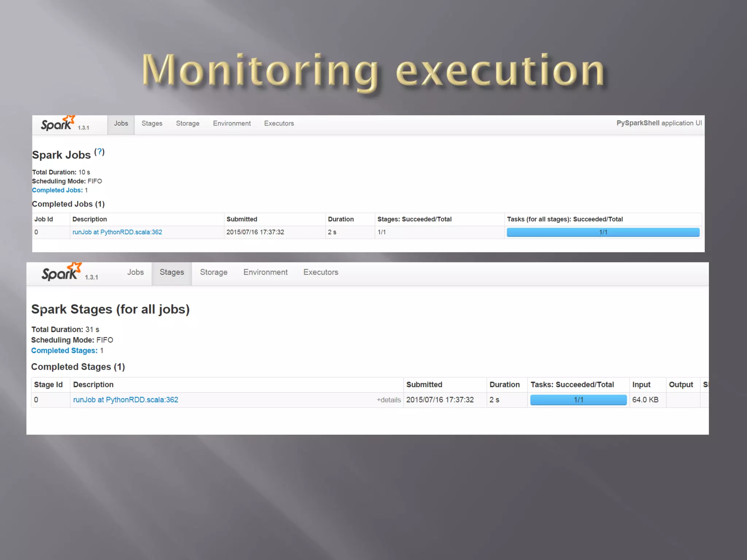Click the (?) help icon beside Spark Jobs
Image resolution: width=747 pixels, height=560 pixels.
[99, 152]
